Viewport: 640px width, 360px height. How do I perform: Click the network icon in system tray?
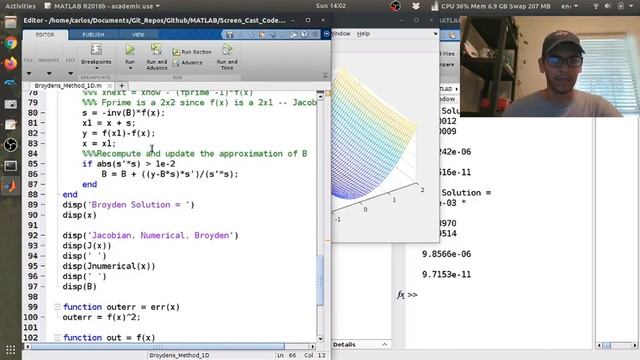coord(596,6)
